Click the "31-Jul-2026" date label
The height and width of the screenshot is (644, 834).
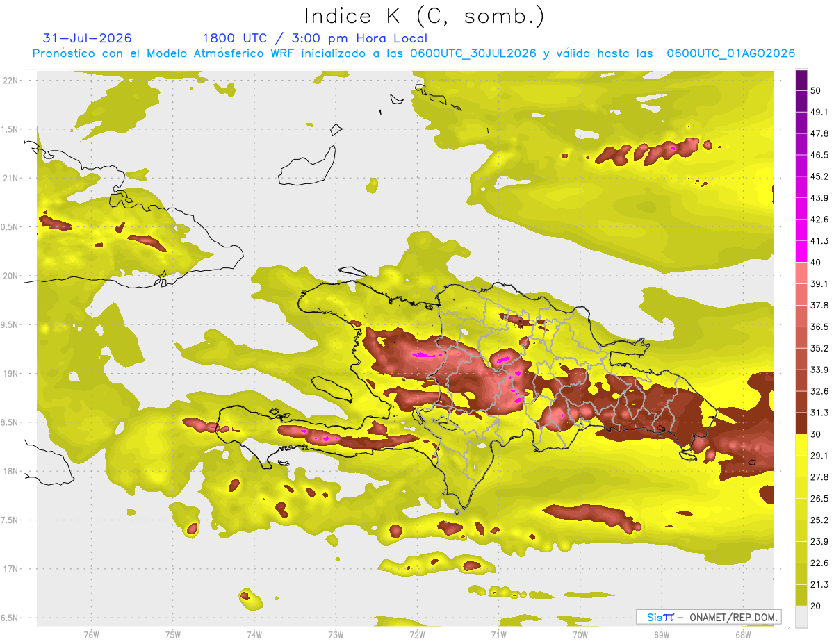click(88, 38)
